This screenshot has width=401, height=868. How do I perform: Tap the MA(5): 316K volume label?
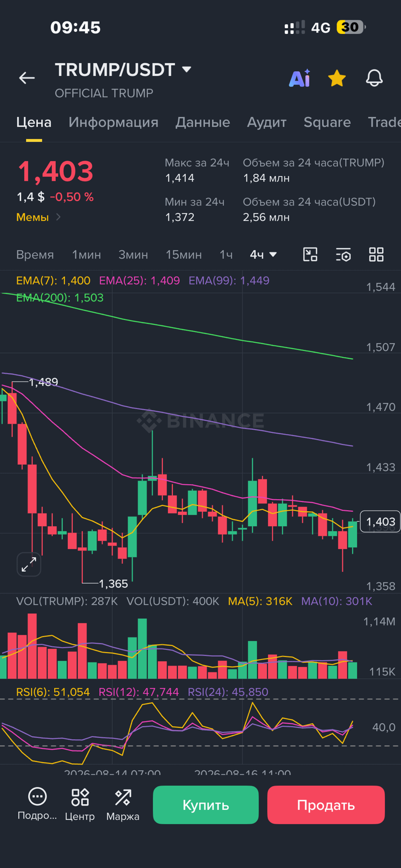(x=260, y=601)
